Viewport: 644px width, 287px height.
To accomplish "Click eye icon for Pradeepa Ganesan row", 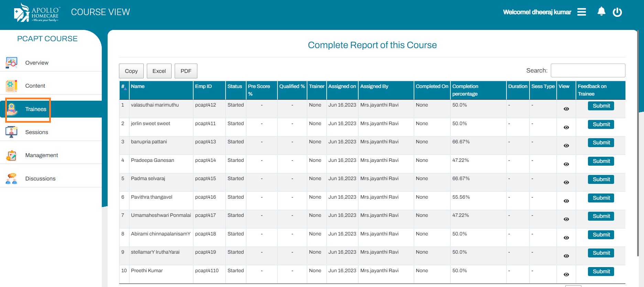I will (x=566, y=164).
